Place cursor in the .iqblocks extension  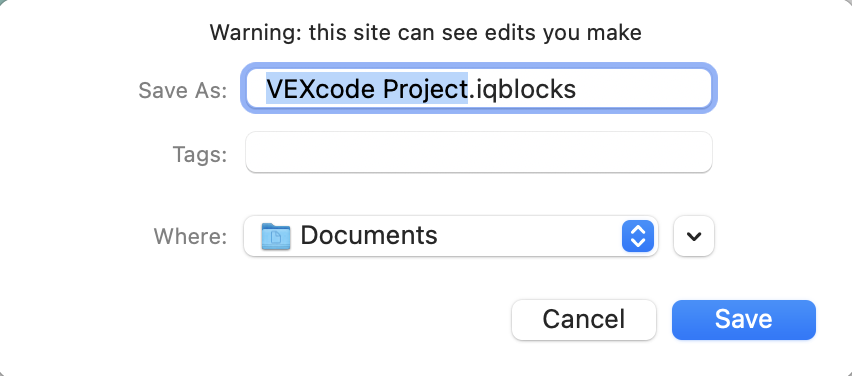click(522, 89)
